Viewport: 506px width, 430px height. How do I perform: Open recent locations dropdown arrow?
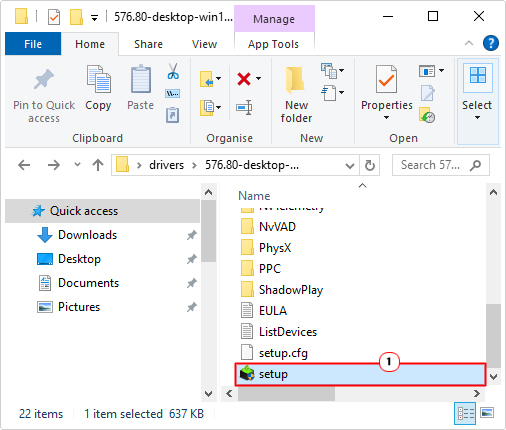coord(77,164)
